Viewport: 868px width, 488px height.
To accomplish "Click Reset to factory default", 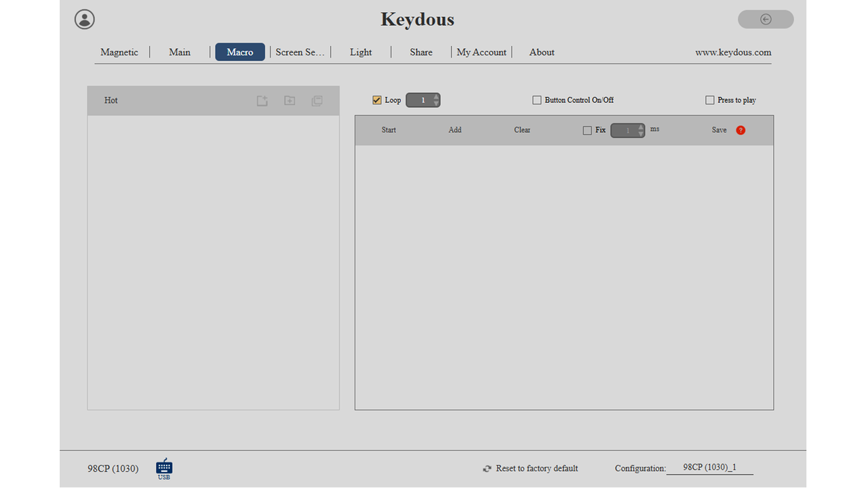I will pos(537,468).
